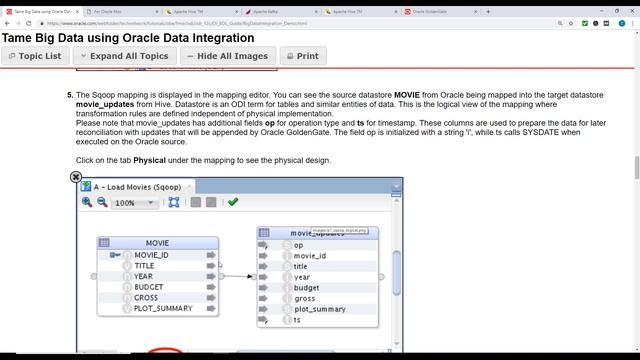Click the Print button
640x360 pixels.
pyautogui.click(x=303, y=56)
